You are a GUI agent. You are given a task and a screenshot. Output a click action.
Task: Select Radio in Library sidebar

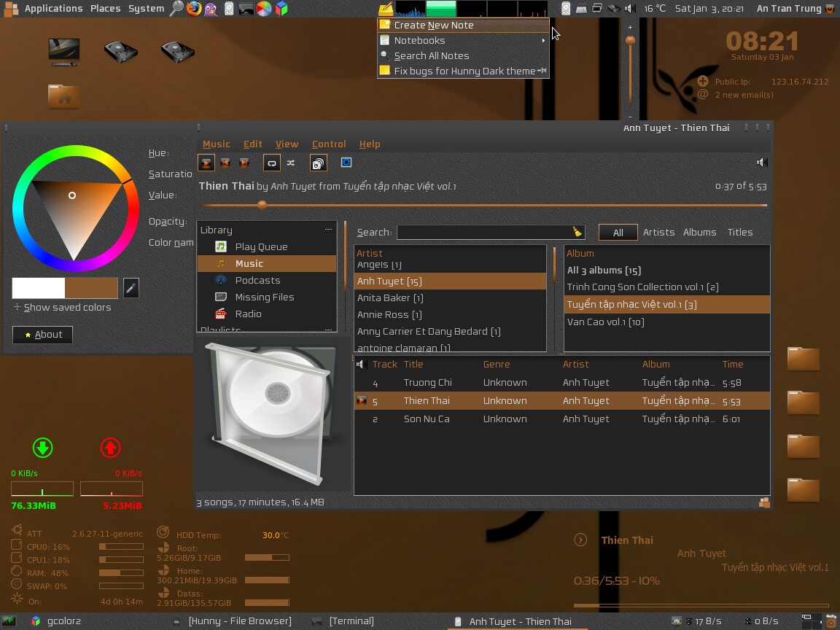pos(267,314)
